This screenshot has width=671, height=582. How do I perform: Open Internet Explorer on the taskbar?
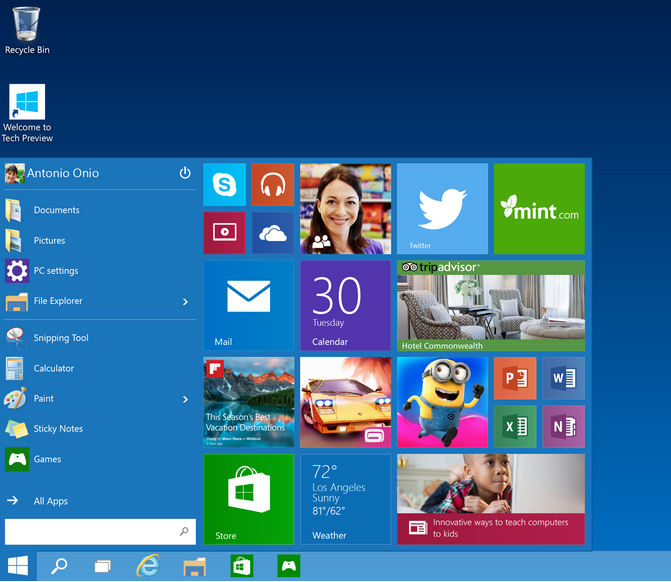coord(148,566)
